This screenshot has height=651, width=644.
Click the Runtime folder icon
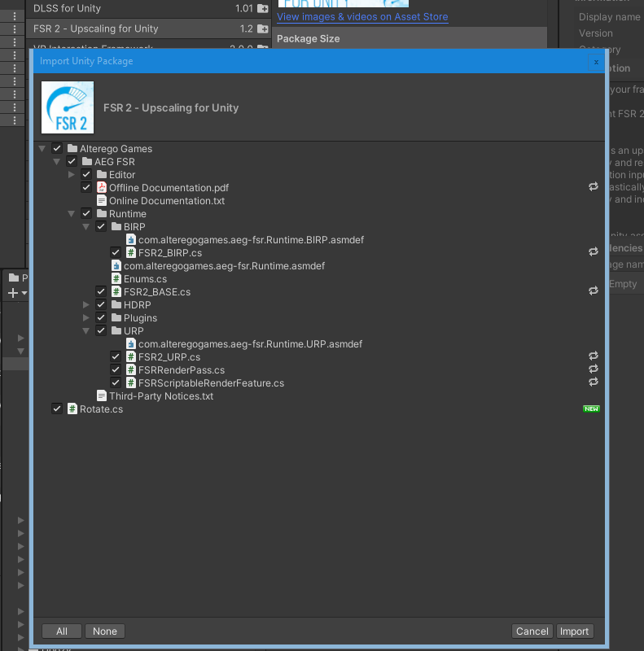[102, 213]
